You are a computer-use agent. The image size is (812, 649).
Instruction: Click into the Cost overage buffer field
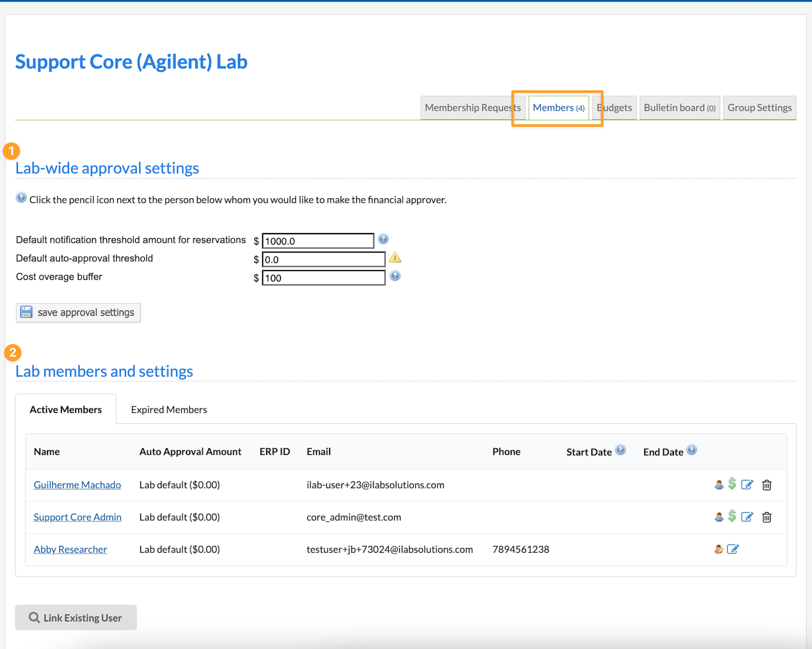point(323,278)
